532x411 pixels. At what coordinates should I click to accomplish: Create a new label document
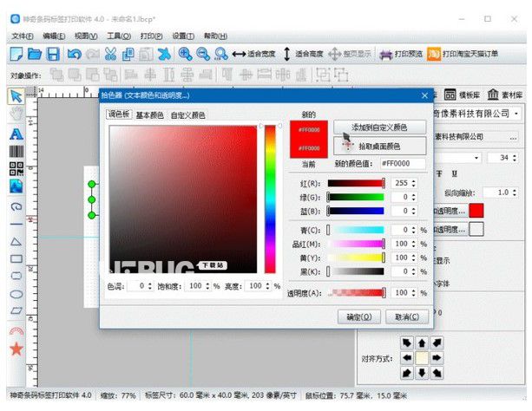click(16, 54)
